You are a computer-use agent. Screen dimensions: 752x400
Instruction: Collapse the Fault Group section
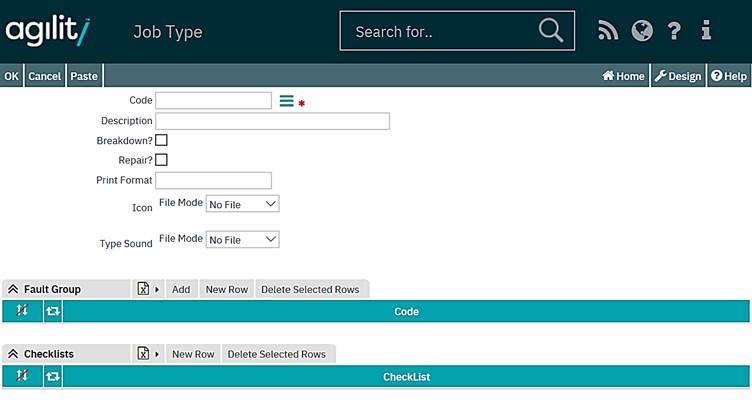pyautogui.click(x=13, y=289)
